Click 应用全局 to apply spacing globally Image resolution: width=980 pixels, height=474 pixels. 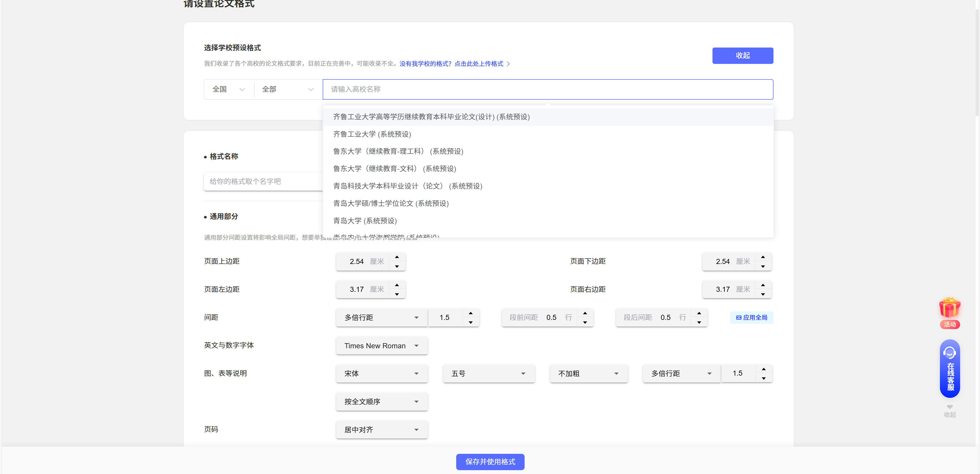click(751, 318)
